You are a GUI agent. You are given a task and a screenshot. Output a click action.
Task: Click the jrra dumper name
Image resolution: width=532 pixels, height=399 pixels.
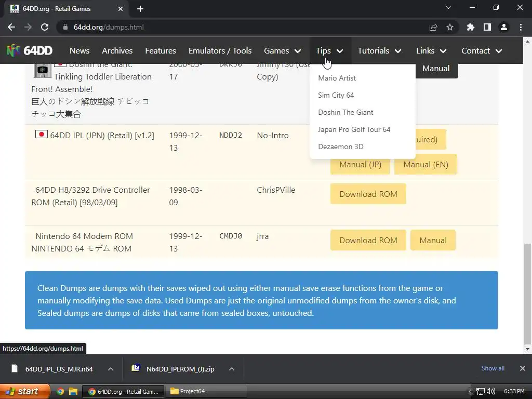coord(262,236)
